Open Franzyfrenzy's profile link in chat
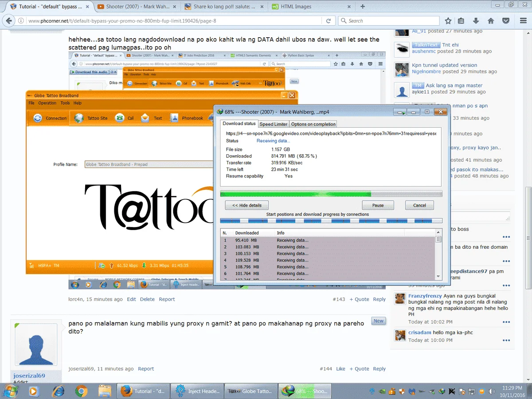The width and height of the screenshot is (532, 399). [425, 296]
